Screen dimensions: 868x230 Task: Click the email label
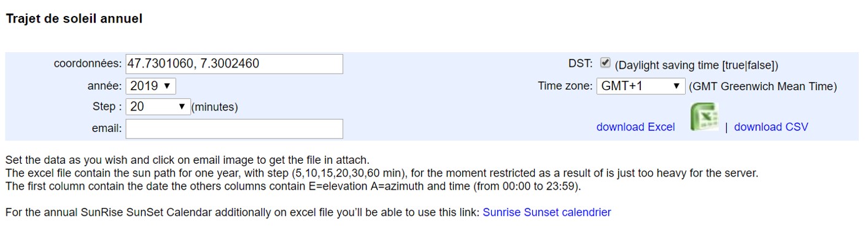[107, 129]
